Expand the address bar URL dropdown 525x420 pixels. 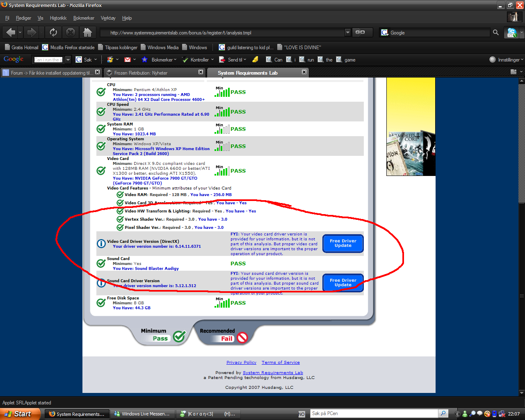tap(348, 32)
